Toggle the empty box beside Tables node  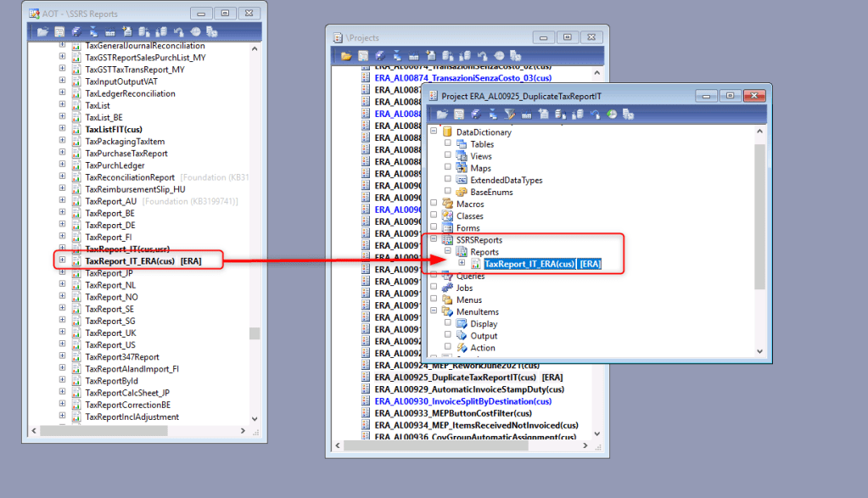click(448, 144)
